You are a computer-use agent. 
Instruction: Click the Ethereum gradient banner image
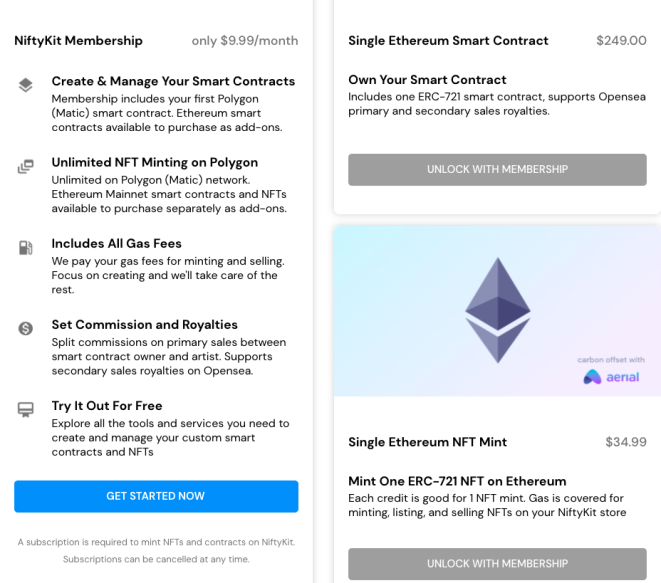[497, 311]
